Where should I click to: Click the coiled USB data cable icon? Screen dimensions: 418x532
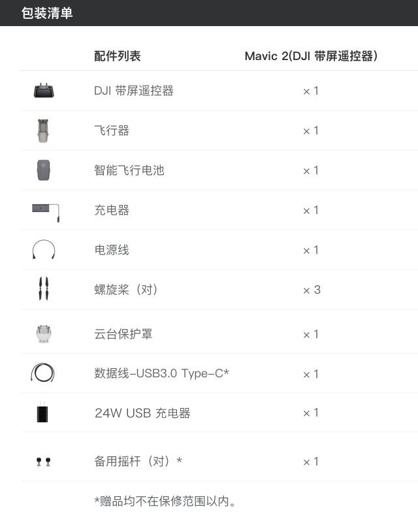tap(42, 373)
